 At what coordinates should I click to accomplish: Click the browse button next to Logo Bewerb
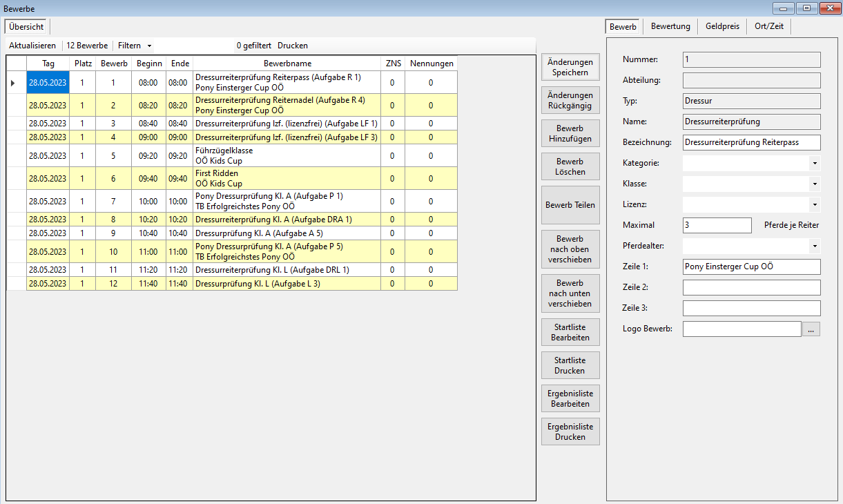point(811,329)
